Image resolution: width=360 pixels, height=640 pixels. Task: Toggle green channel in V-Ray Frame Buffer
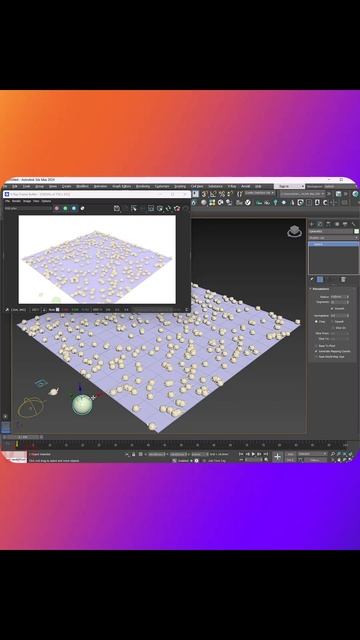click(x=65, y=208)
